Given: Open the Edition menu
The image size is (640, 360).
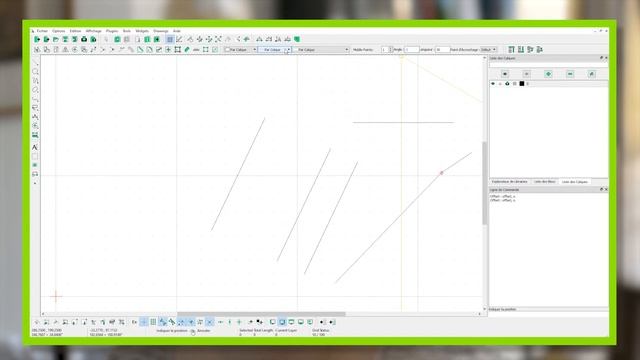Looking at the screenshot, I should click(75, 31).
